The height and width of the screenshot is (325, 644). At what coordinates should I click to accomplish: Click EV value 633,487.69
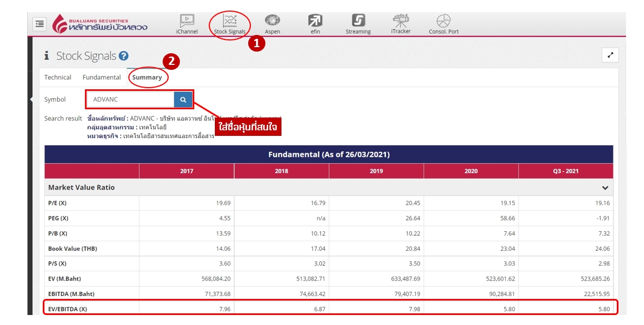pos(406,278)
